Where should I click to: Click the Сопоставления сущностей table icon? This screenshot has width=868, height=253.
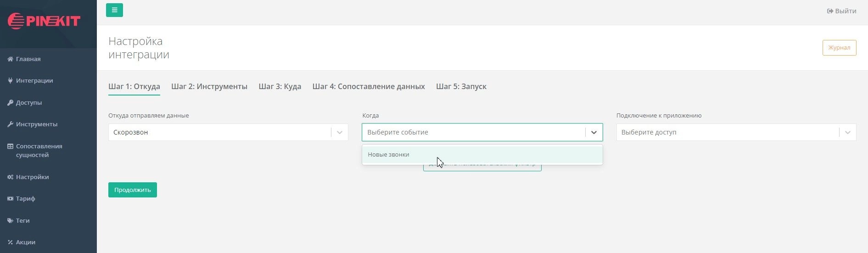tap(10, 146)
